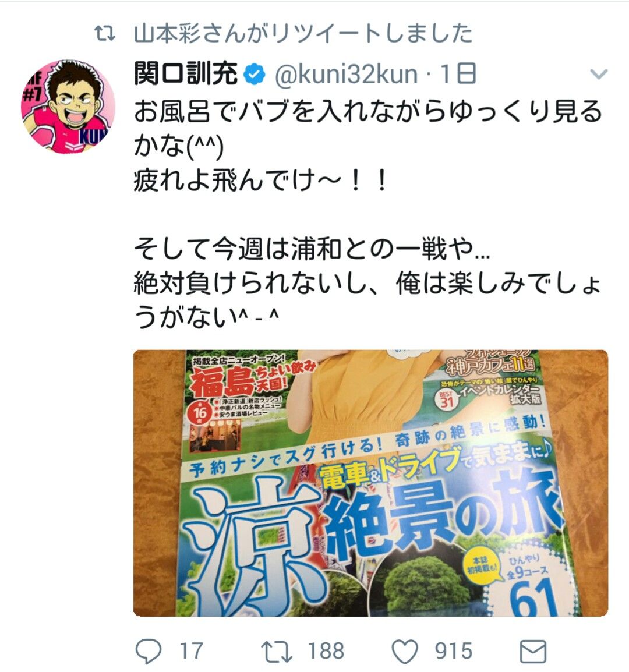This screenshot has width=629, height=672.
Task: Click the reply count 17
Action: click(x=191, y=651)
